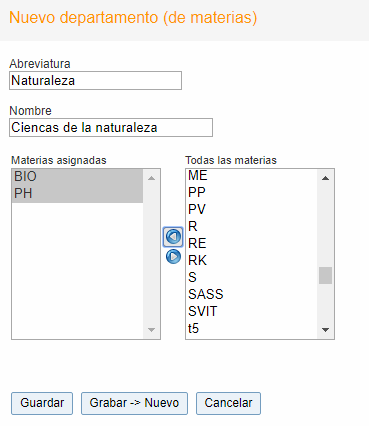Screen dimensions: 369x426
Task: Focus the Abreviatura text field
Action: pos(95,80)
